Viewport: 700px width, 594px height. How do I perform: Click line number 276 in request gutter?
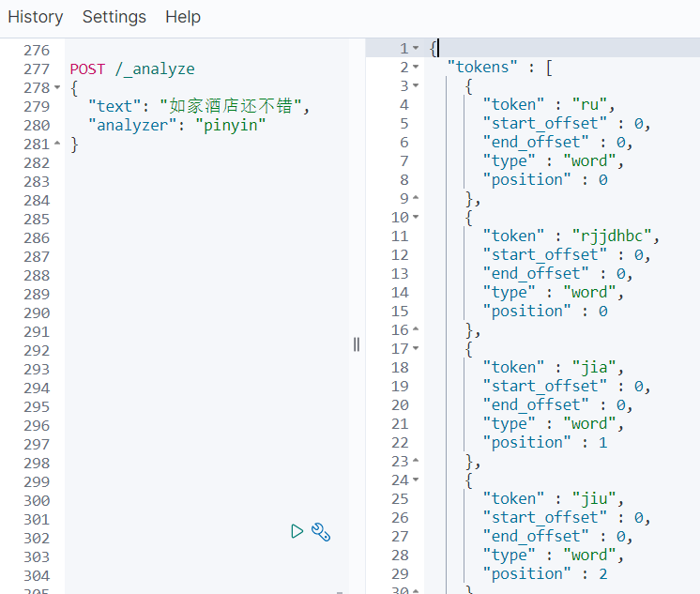coord(37,50)
